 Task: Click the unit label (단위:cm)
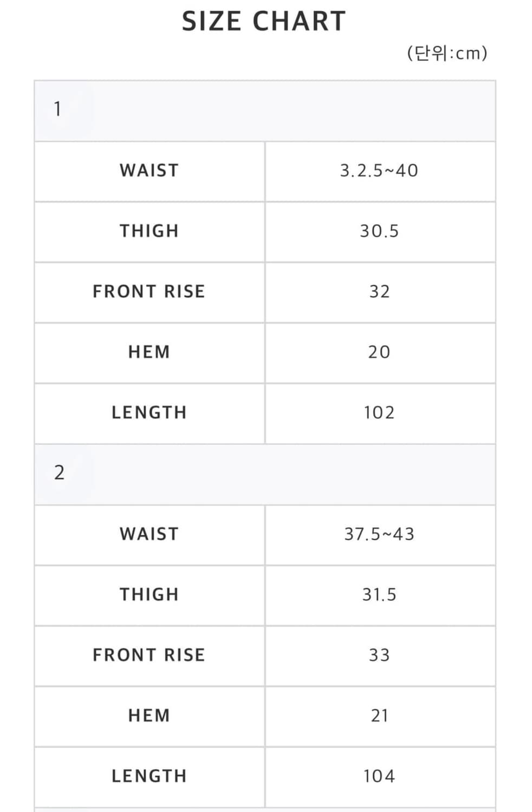coord(447,53)
